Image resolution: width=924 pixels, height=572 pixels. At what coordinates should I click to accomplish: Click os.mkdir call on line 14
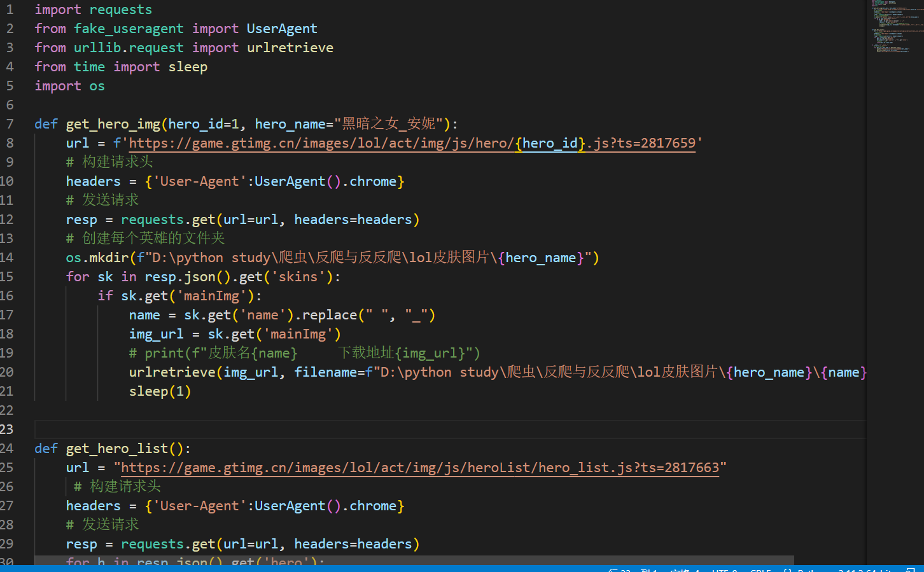(97, 258)
